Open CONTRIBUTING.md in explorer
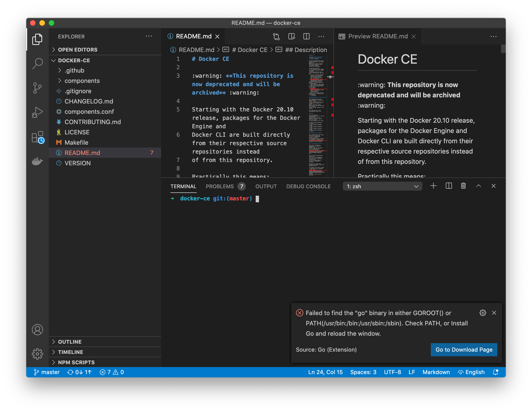This screenshot has height=412, width=532. tap(105, 122)
